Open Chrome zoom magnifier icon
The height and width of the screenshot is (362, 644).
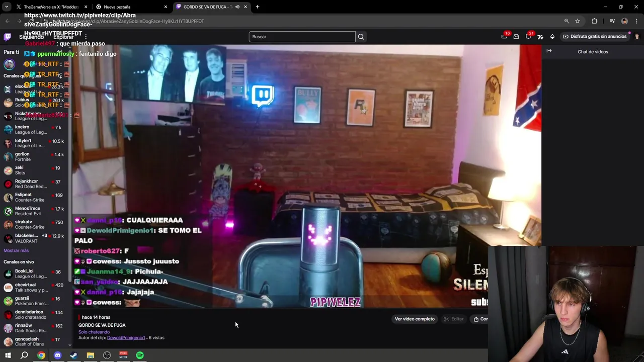pos(567,21)
